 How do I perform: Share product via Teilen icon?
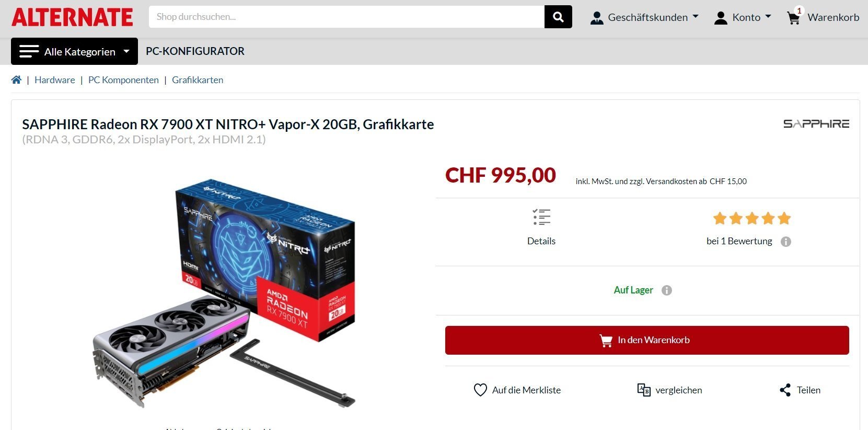point(785,390)
